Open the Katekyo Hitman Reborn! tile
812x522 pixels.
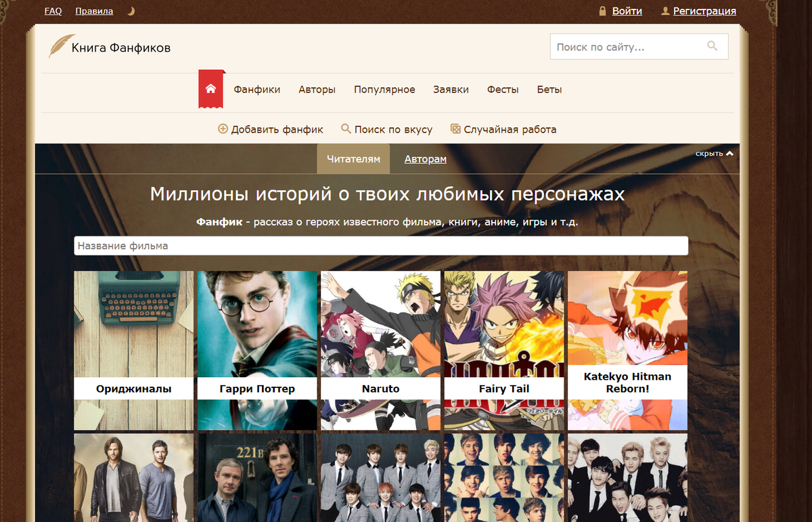627,351
